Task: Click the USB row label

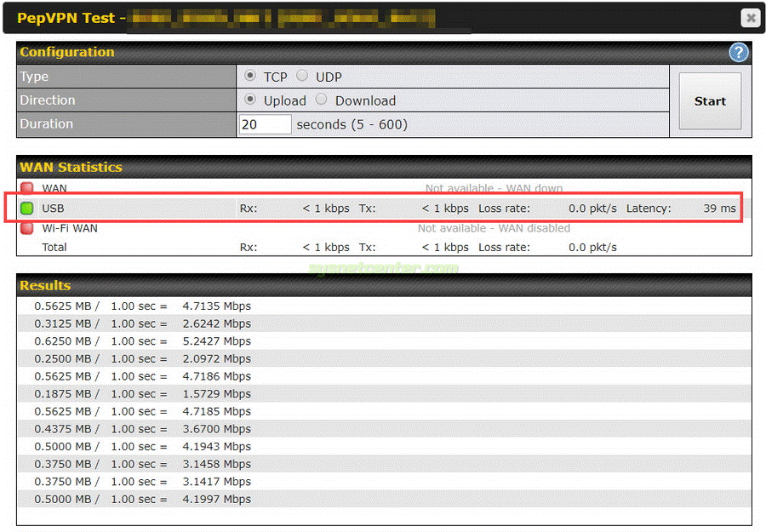Action: coord(53,208)
